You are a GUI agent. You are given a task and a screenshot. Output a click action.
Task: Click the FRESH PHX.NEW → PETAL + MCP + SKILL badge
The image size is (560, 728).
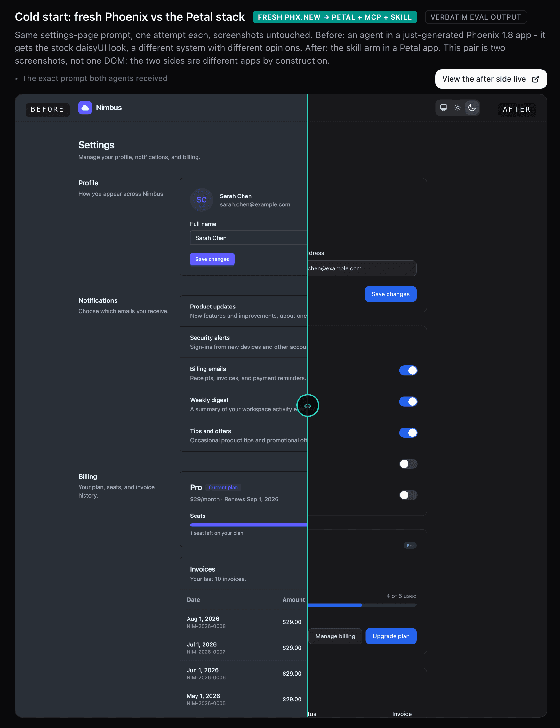335,17
